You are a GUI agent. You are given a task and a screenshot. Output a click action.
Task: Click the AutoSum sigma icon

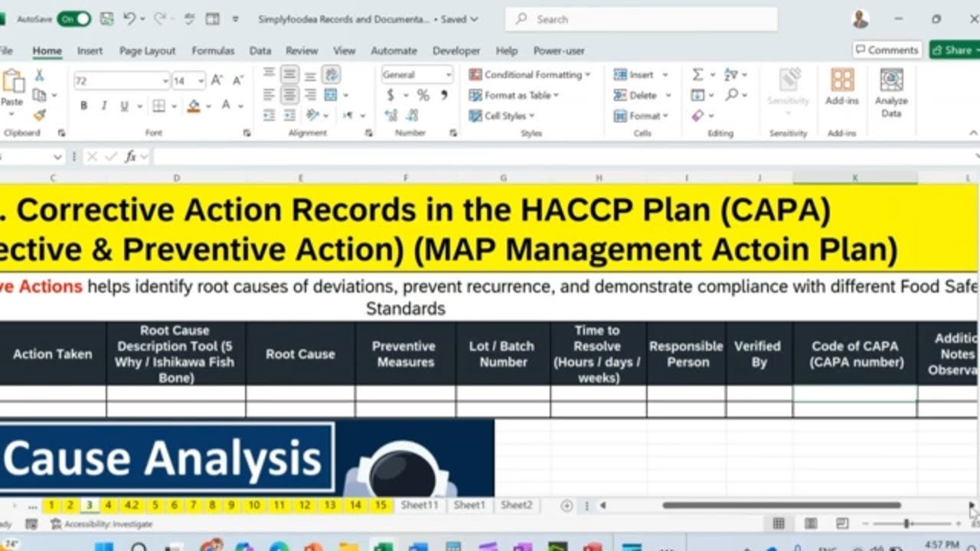pyautogui.click(x=697, y=75)
